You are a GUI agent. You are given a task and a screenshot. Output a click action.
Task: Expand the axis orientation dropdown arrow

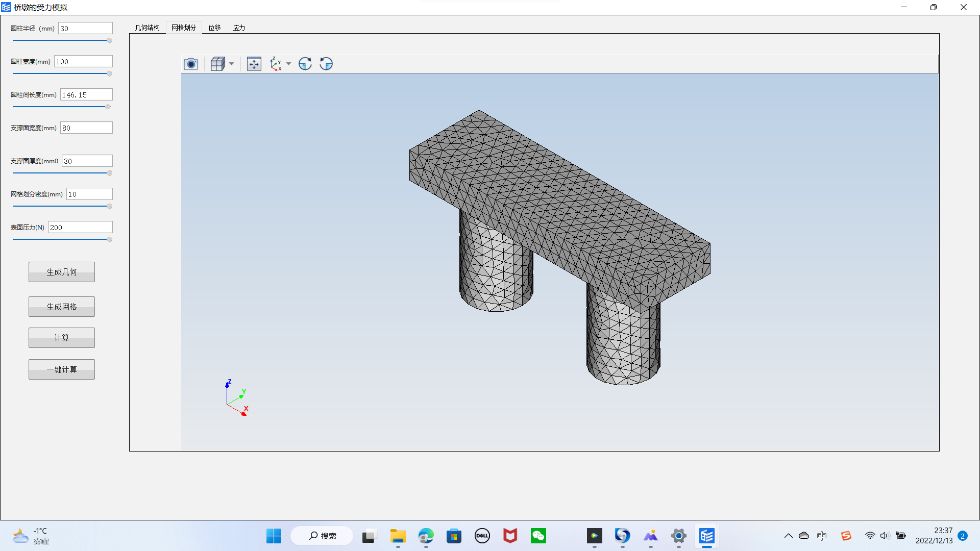(289, 64)
